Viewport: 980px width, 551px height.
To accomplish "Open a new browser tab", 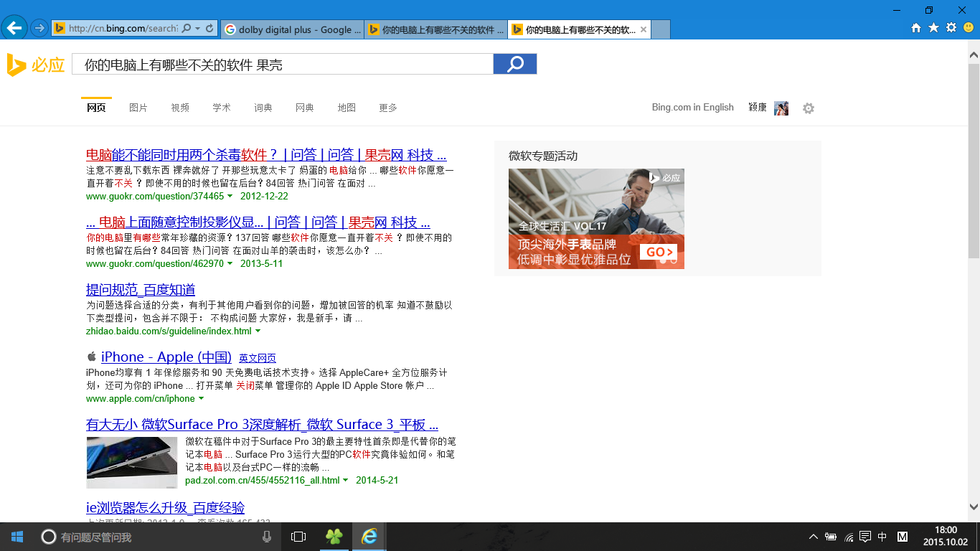I will [661, 29].
